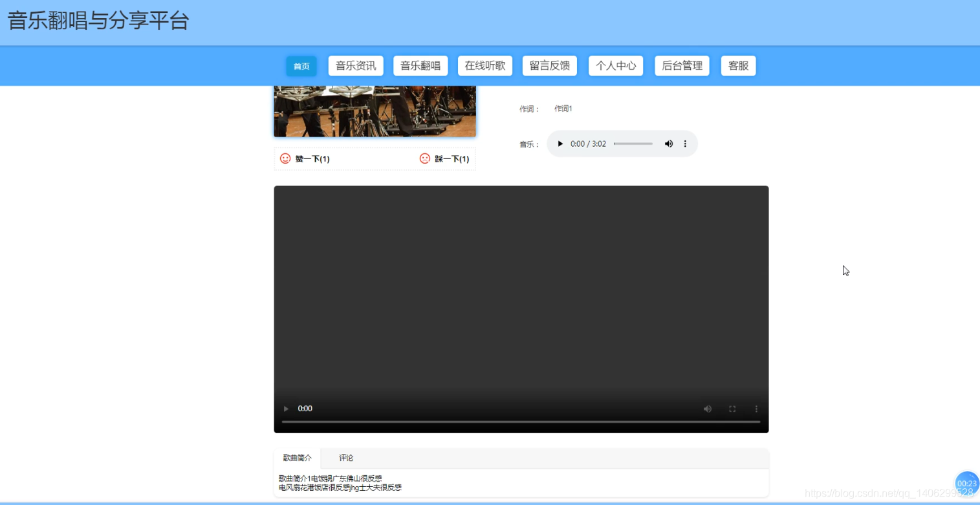Play the video in the large player
This screenshot has height=505, width=980.
click(286, 409)
